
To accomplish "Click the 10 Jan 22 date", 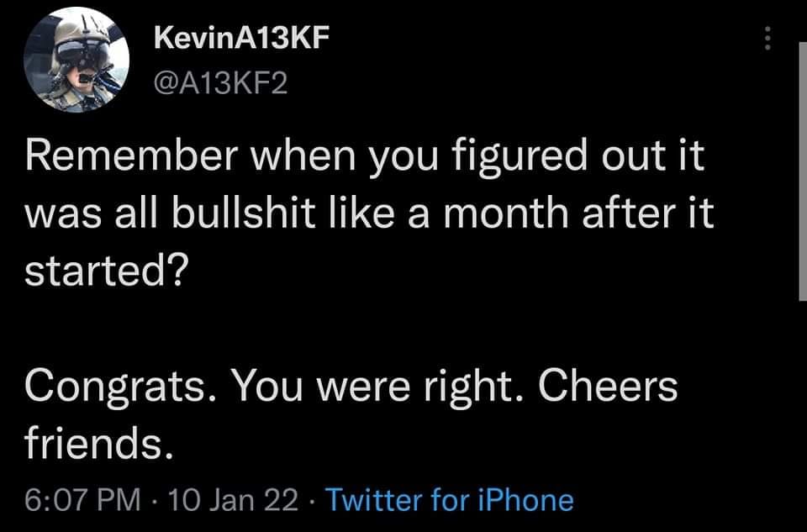I will 233,501.
